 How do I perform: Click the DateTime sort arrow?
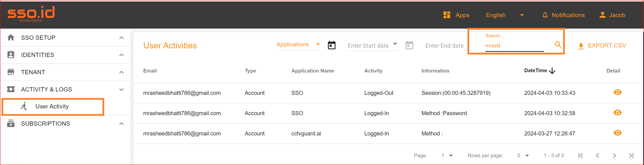(552, 71)
